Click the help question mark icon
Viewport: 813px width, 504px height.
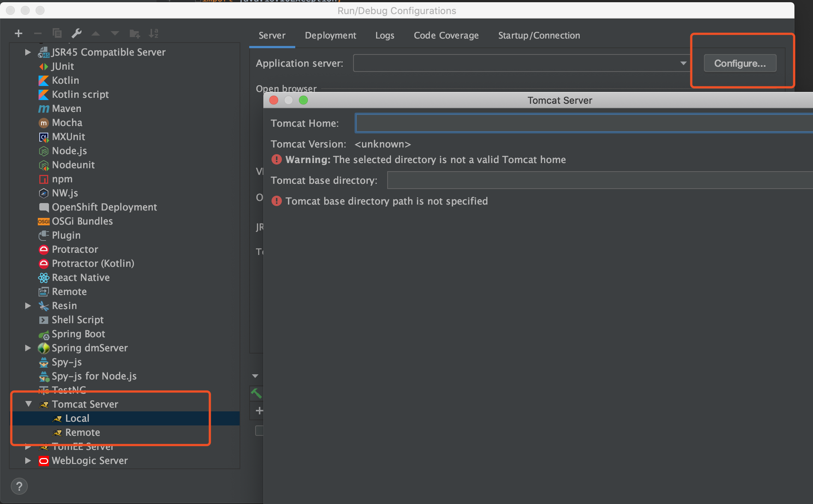[19, 486]
